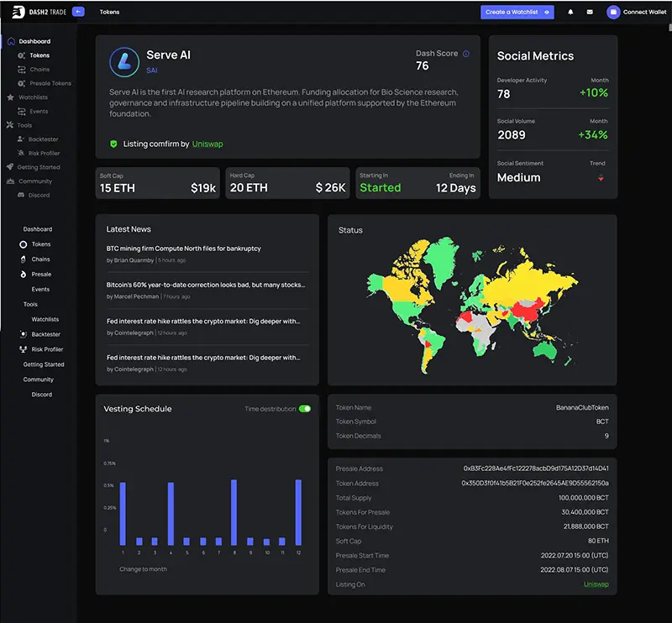
Task: Click the red Social Sentiment trend arrow
Action: 601,178
